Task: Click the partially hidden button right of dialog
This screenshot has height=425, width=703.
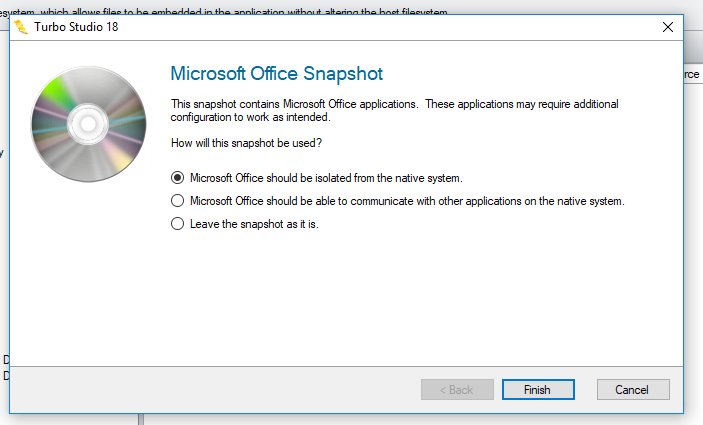Action: point(692,74)
